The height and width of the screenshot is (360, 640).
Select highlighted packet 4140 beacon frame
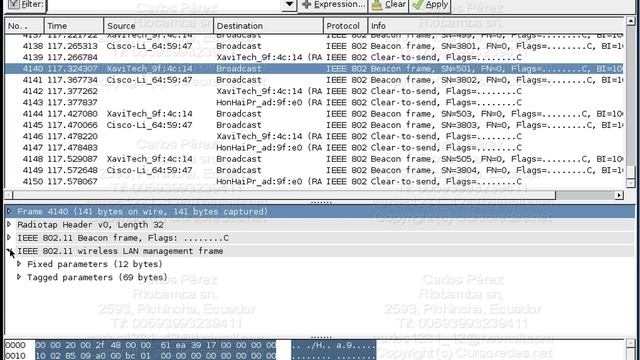[x=314, y=69]
